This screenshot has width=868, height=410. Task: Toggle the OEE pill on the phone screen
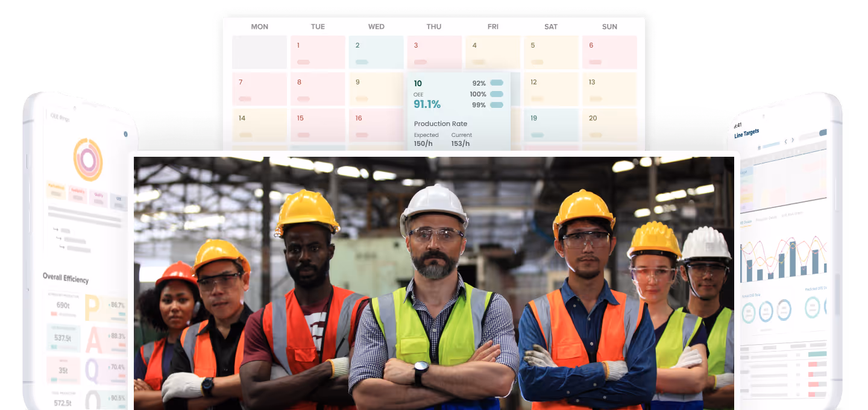(118, 200)
